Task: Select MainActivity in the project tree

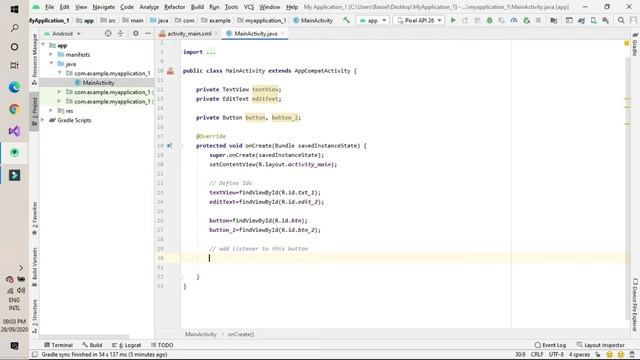Action: coord(98,82)
